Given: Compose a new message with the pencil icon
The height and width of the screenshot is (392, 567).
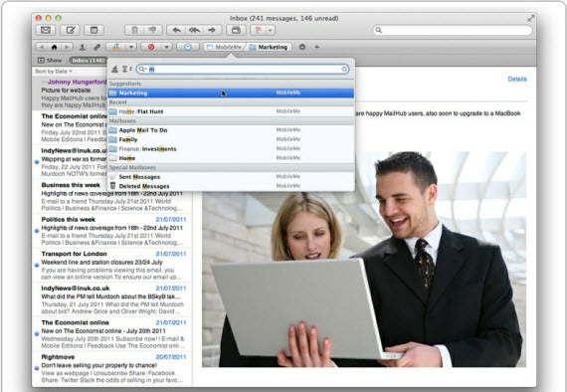Looking at the screenshot, I should (x=70, y=30).
